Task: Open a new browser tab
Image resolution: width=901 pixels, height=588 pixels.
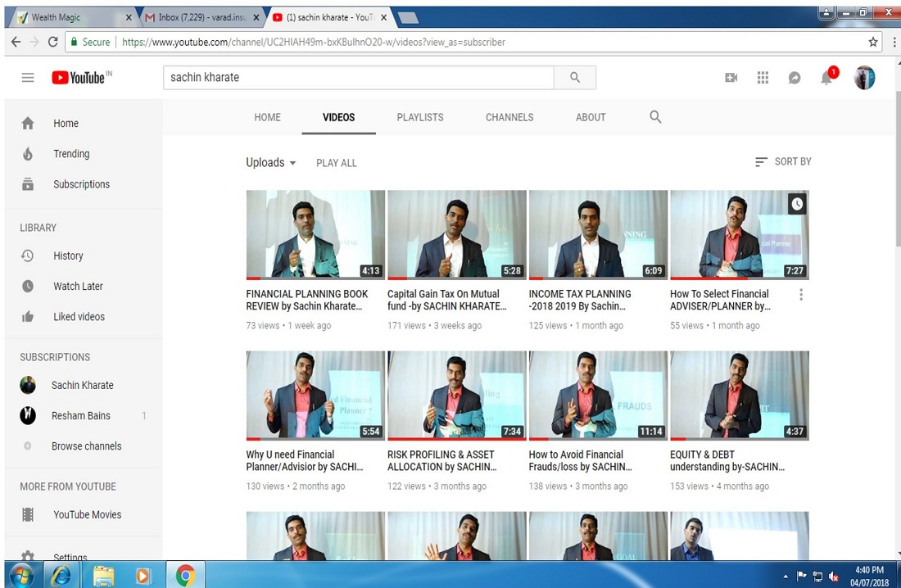Action: click(408, 18)
